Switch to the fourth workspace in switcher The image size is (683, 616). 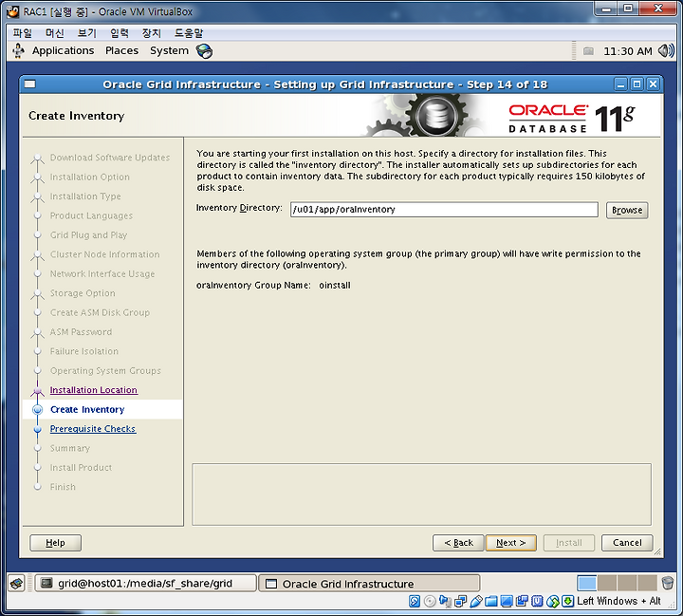(x=647, y=583)
